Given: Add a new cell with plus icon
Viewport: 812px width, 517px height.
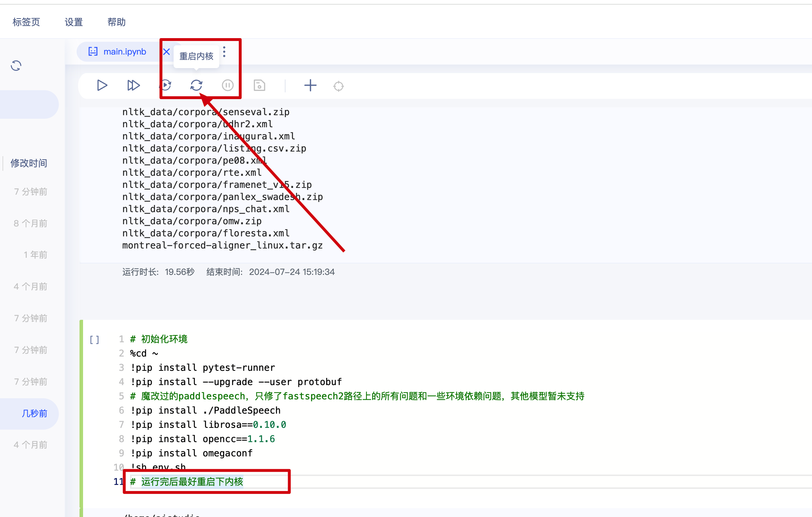Looking at the screenshot, I should pyautogui.click(x=310, y=86).
